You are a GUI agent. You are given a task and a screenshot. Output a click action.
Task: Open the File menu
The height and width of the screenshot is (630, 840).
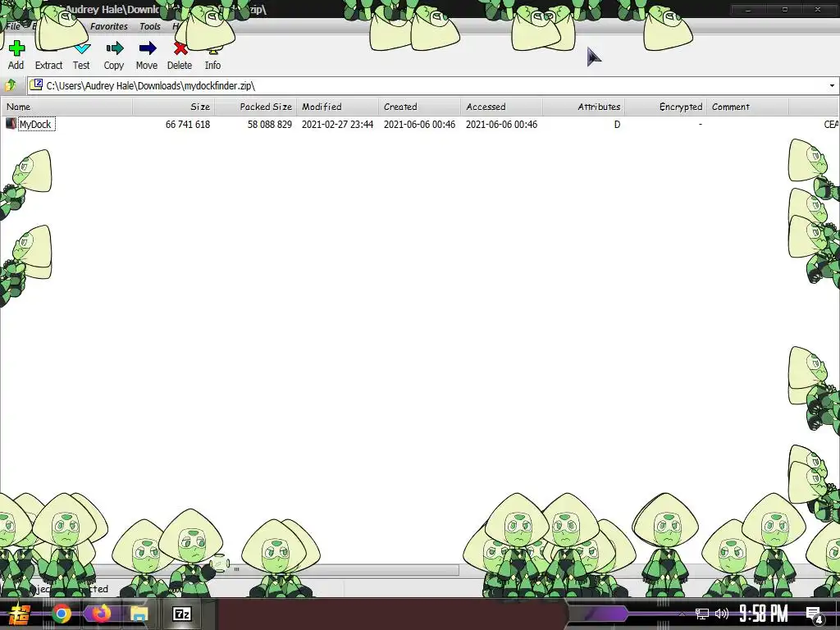pos(13,26)
